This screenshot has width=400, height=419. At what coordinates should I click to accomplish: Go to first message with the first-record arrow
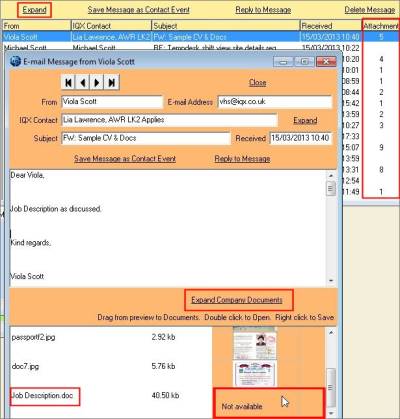(x=68, y=82)
